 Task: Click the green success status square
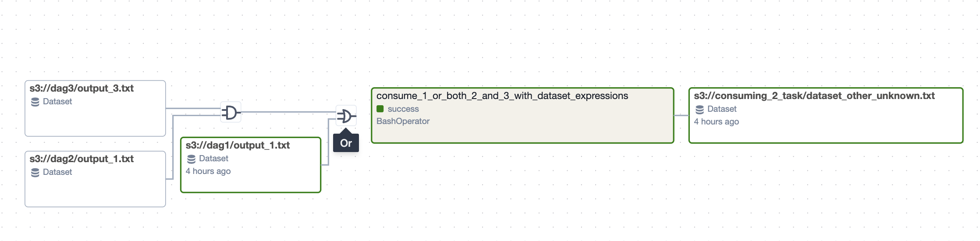coord(380,109)
